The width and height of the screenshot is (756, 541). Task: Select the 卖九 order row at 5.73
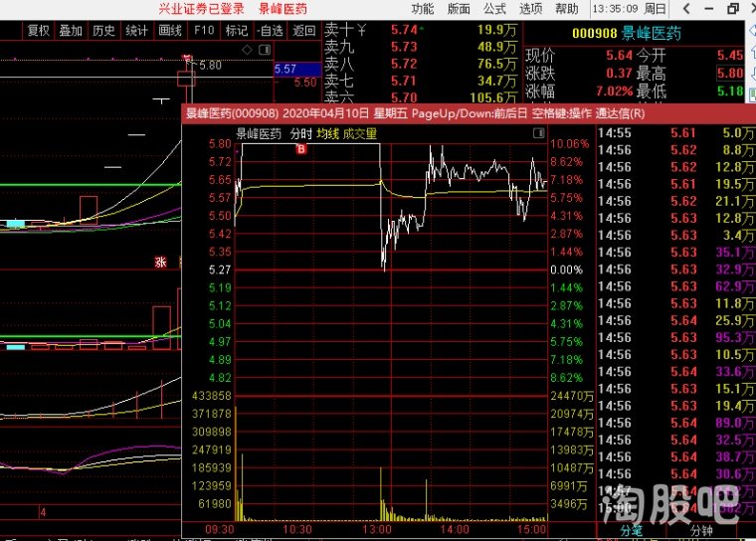(x=421, y=47)
